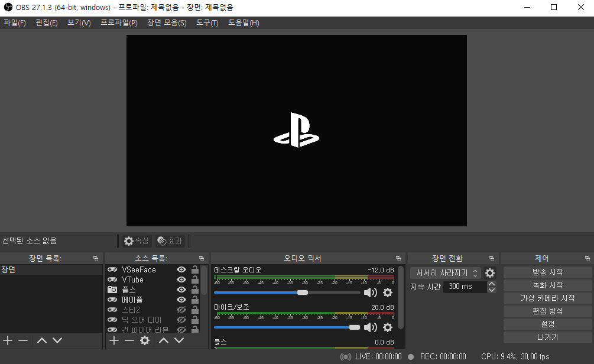Toggle 편집 방식 studio mode button
This screenshot has width=594, height=364.
click(x=547, y=311)
